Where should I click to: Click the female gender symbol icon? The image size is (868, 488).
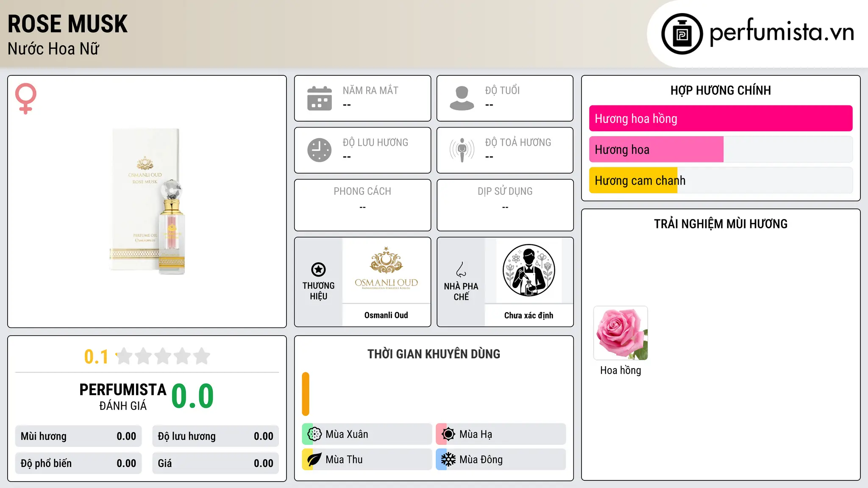click(x=26, y=98)
